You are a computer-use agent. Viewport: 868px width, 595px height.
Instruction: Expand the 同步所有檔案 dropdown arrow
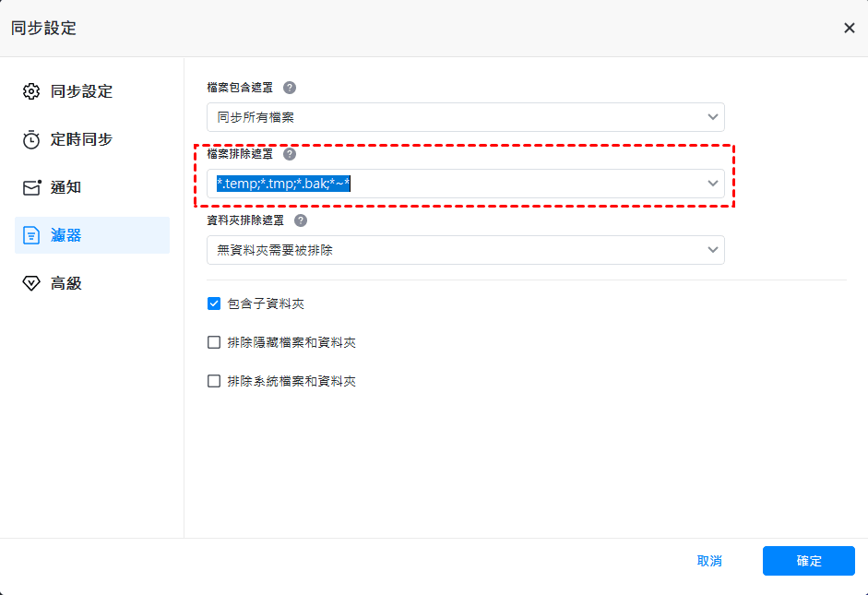712,117
